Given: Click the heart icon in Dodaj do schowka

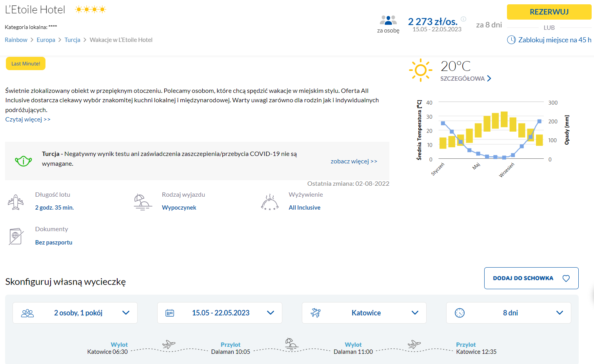Looking at the screenshot, I should [x=566, y=278].
